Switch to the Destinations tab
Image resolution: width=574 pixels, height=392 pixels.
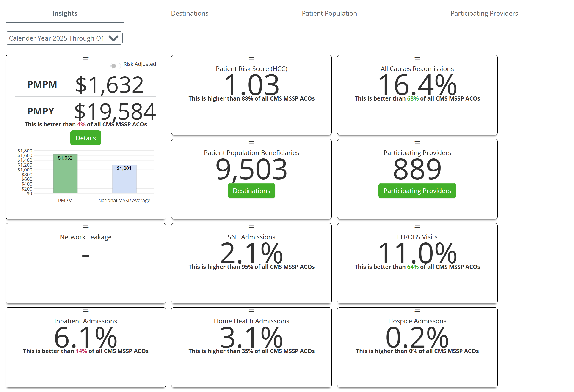189,13
